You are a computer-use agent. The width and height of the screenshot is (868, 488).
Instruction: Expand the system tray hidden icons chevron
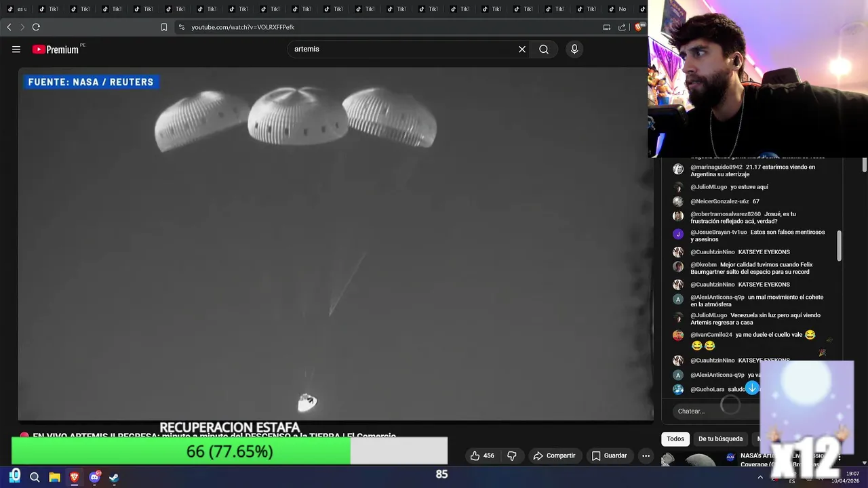pos(760,477)
